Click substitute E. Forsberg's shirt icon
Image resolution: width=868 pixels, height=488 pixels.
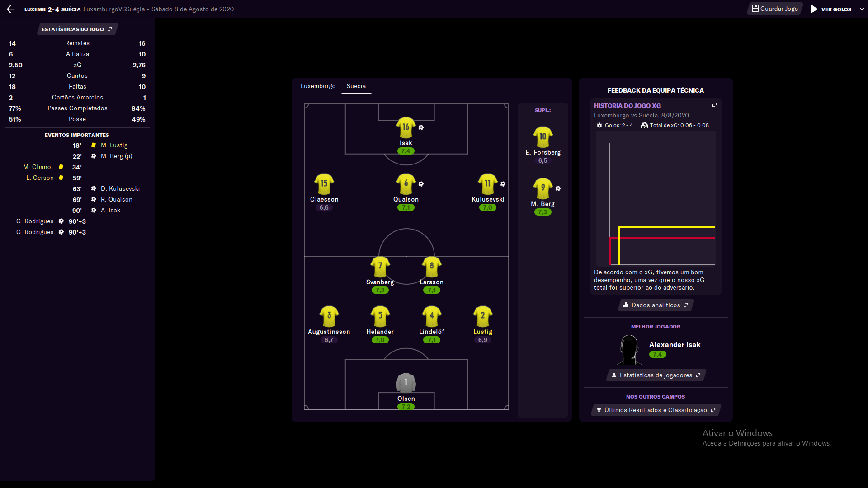click(x=542, y=137)
